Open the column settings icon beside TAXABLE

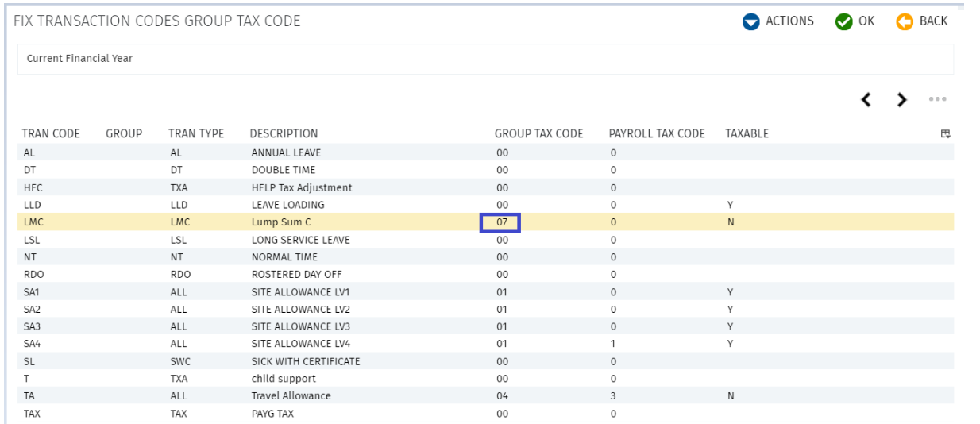point(946,134)
